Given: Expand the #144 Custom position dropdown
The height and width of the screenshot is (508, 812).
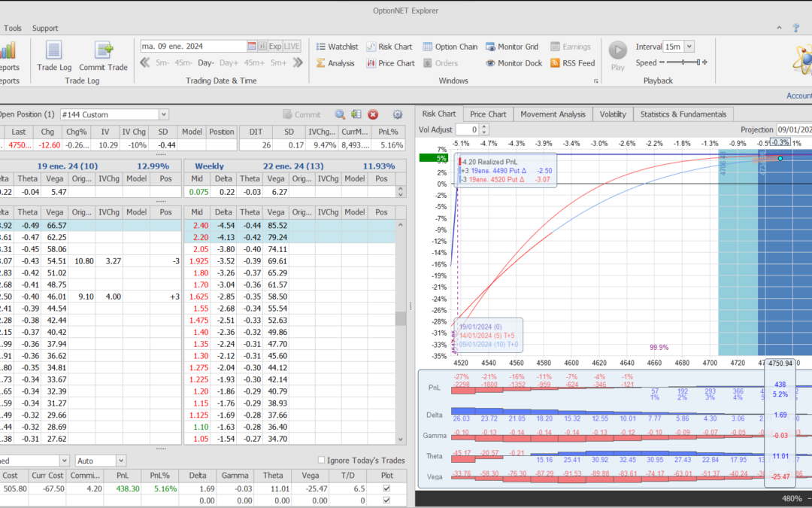Looking at the screenshot, I should pos(164,114).
